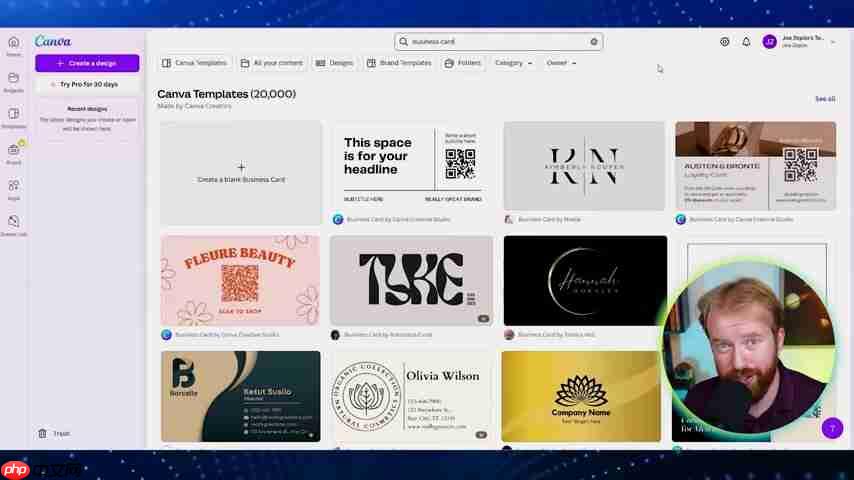Viewport: 854px width, 480px height.
Task: Select the All your content filter tab
Action: (272, 63)
